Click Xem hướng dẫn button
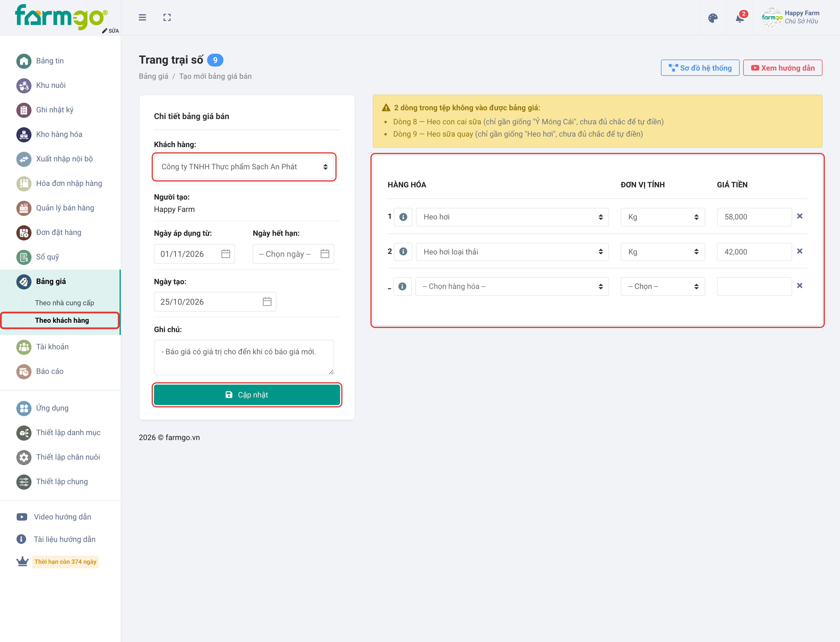 (x=782, y=68)
